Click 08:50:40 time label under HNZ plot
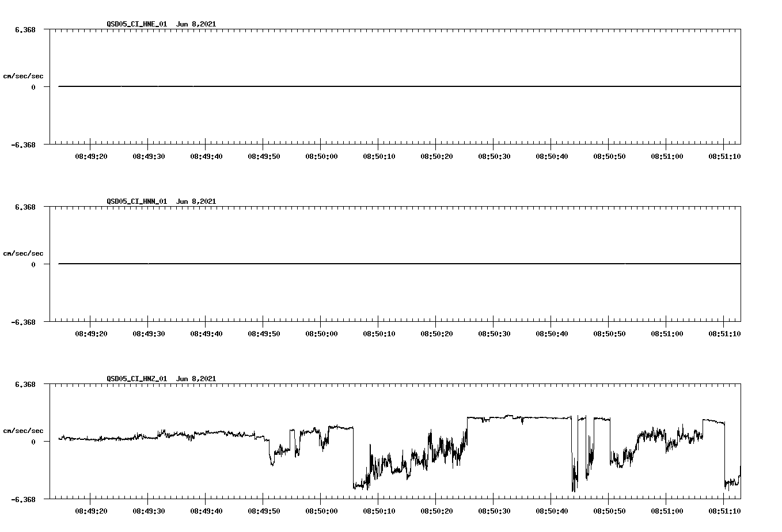This screenshot has height=532, width=782. pyautogui.click(x=552, y=511)
